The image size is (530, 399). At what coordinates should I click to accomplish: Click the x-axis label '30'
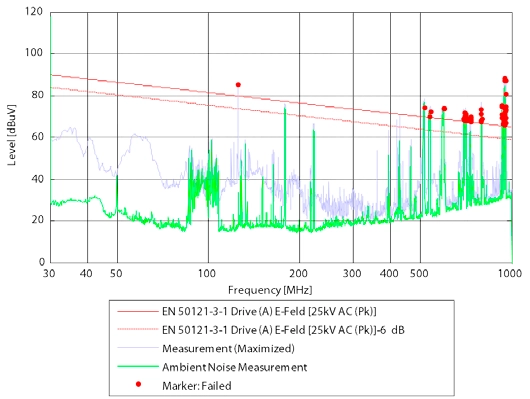click(49, 273)
